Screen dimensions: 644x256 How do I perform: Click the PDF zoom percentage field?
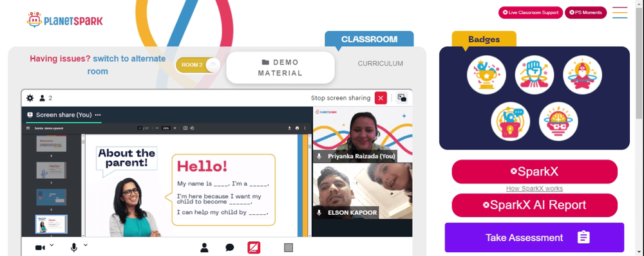[166, 128]
